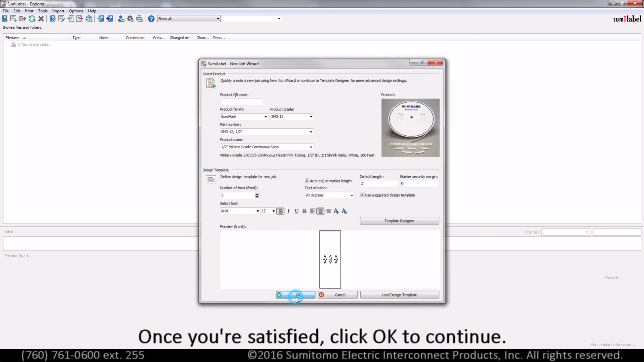The image size is (644, 362).
Task: Click the printer settings toolbar icon
Action: 140,19
